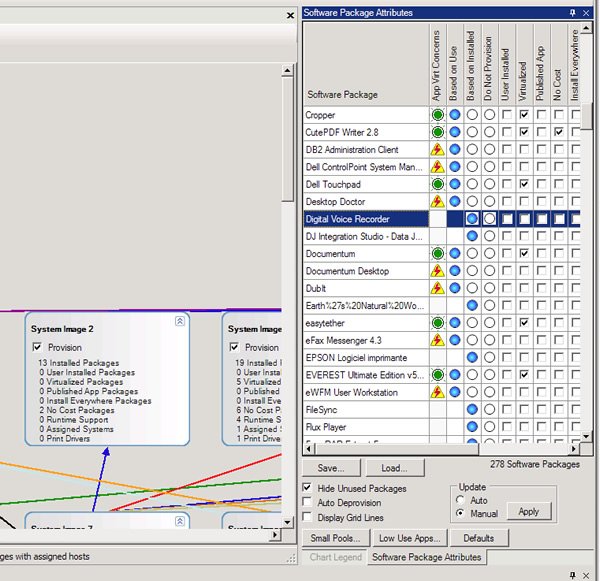Select Do Not Provision for Flux Player
Viewport: 600px width, 581px height.
489,426
